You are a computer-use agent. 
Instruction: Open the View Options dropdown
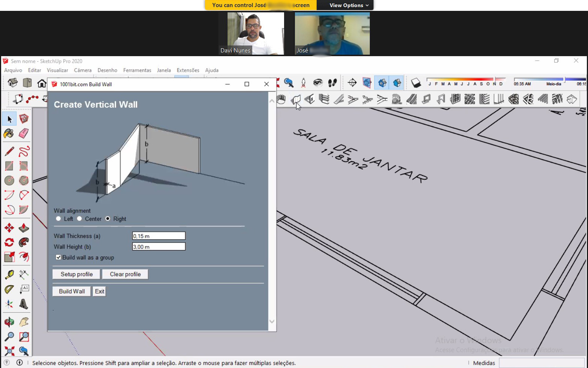[x=349, y=5]
